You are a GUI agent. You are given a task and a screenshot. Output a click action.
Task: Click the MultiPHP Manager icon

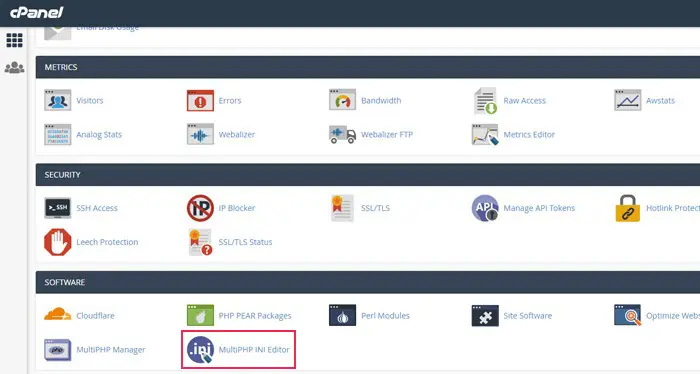click(58, 349)
